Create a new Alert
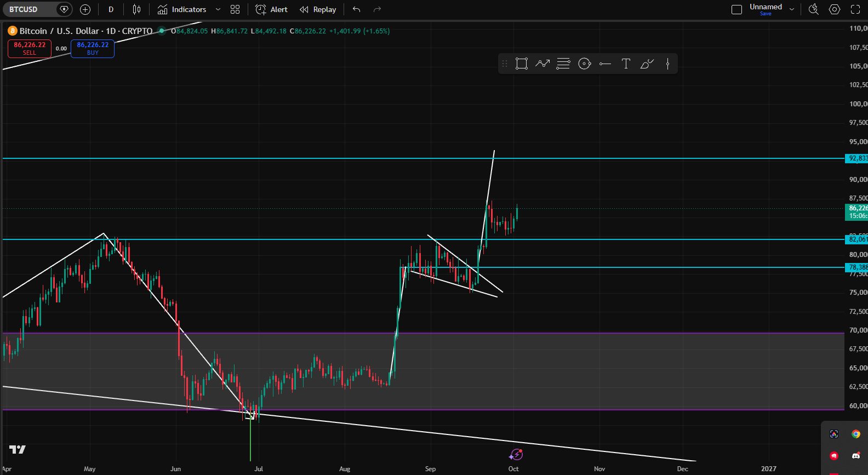The height and width of the screenshot is (475, 868). [271, 9]
